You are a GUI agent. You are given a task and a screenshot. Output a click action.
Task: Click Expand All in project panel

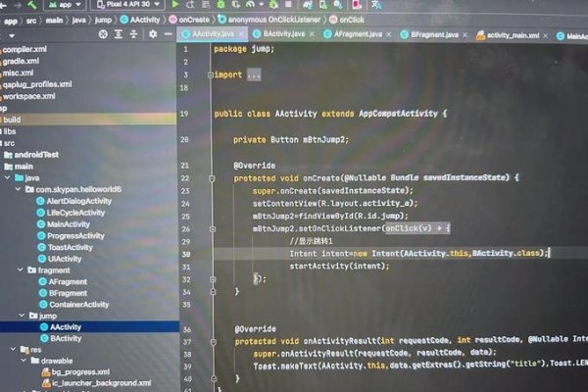119,34
